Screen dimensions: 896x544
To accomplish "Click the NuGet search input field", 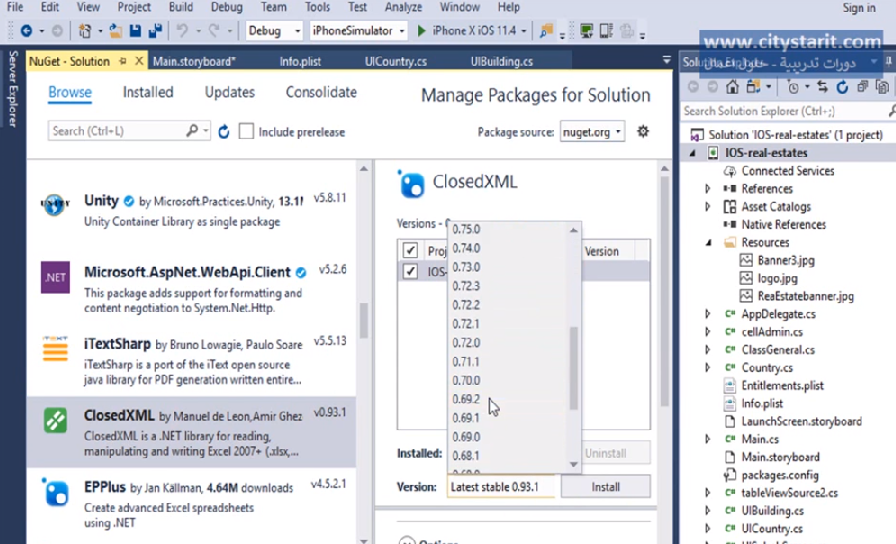I will pos(117,131).
